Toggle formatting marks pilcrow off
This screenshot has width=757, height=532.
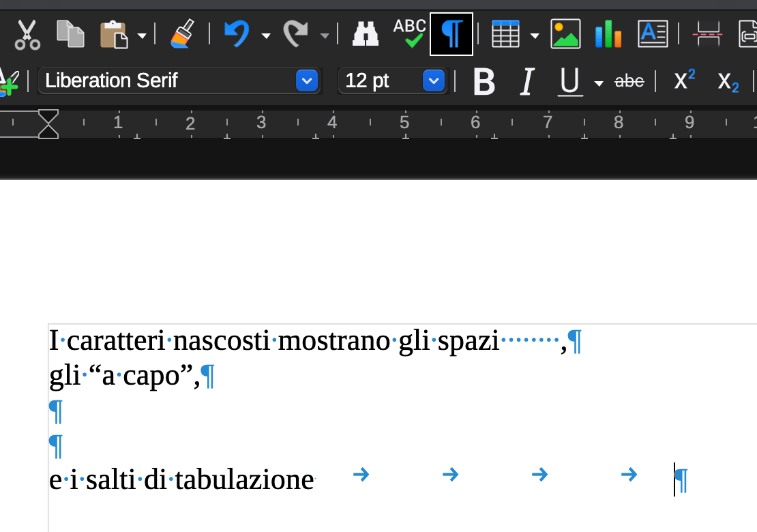(x=451, y=34)
